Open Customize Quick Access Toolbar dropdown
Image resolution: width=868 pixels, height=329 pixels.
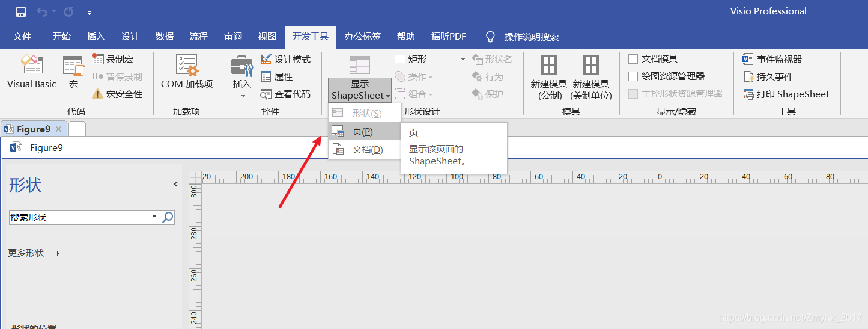click(x=89, y=13)
